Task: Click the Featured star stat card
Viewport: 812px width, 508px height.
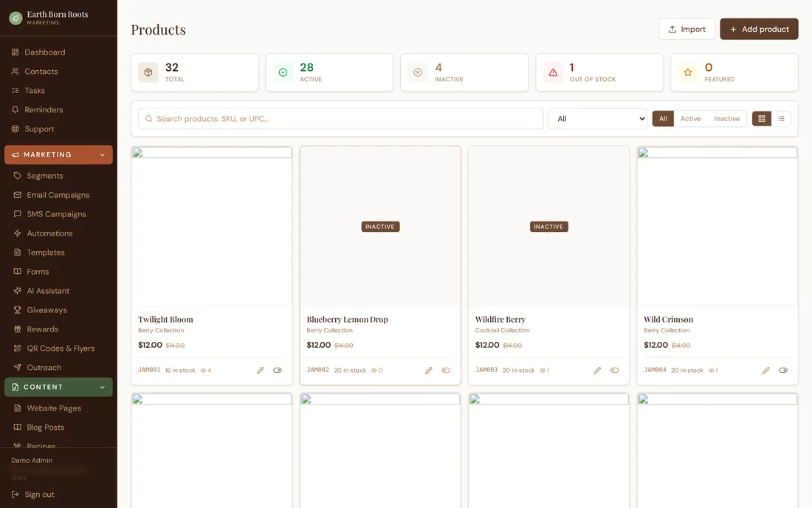Action: tap(734, 72)
